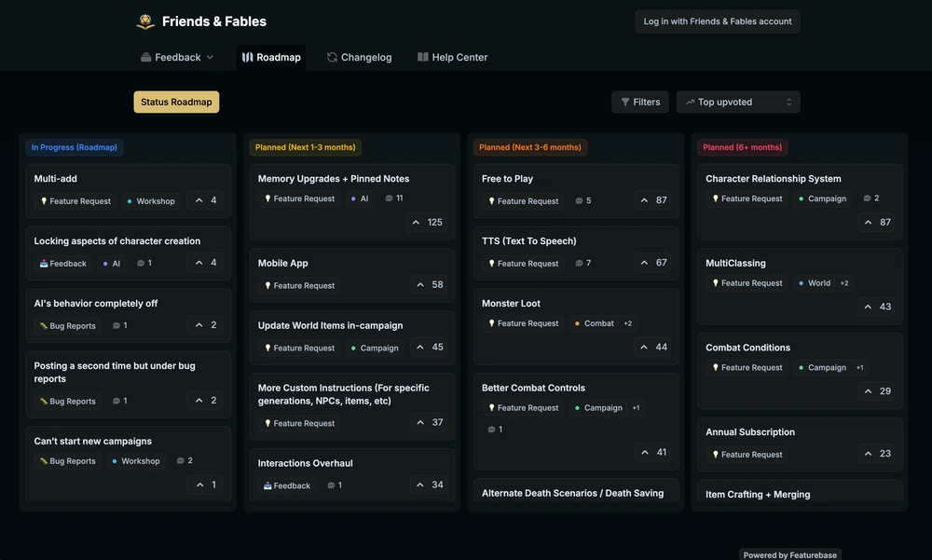
Task: Click Combat tag on Monster Loot card
Action: pos(594,323)
